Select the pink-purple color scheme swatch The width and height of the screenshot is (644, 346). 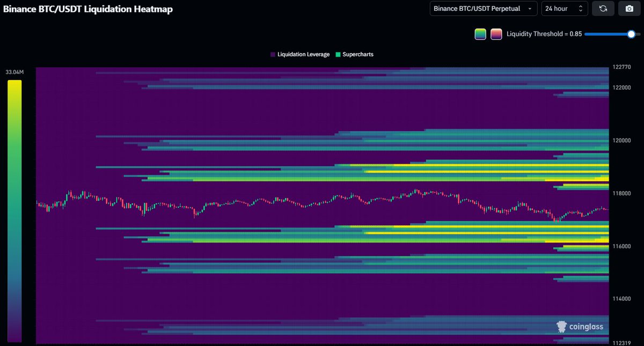[x=496, y=34]
